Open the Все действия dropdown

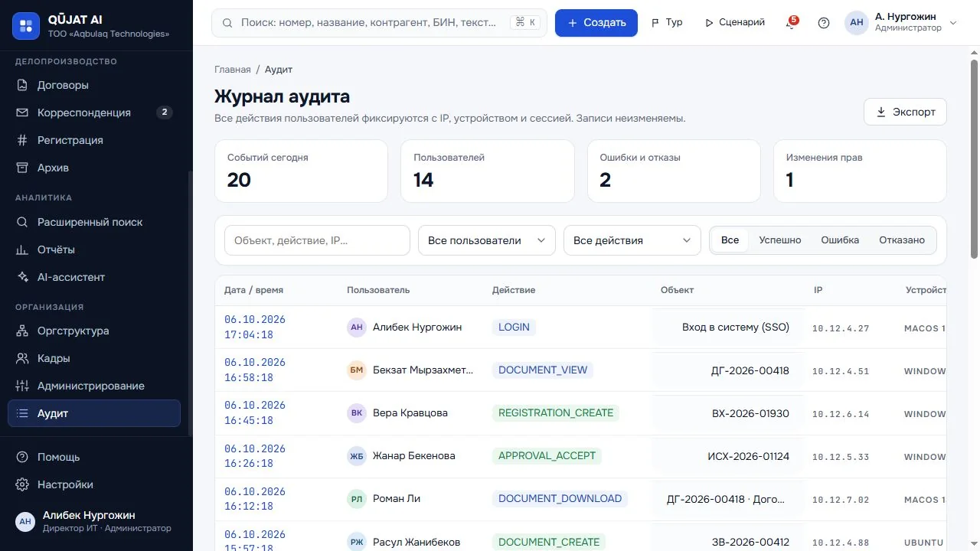click(x=632, y=240)
